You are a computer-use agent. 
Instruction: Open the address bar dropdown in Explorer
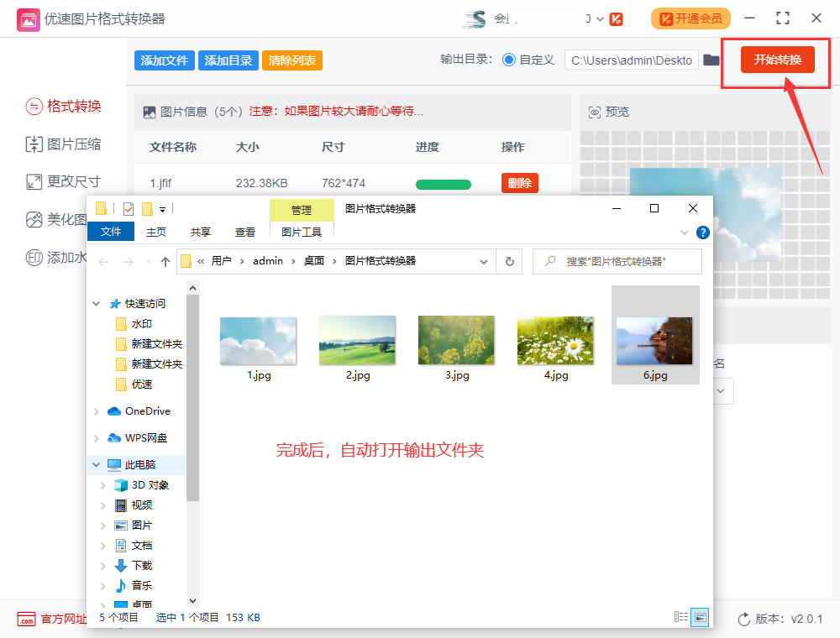click(x=484, y=261)
